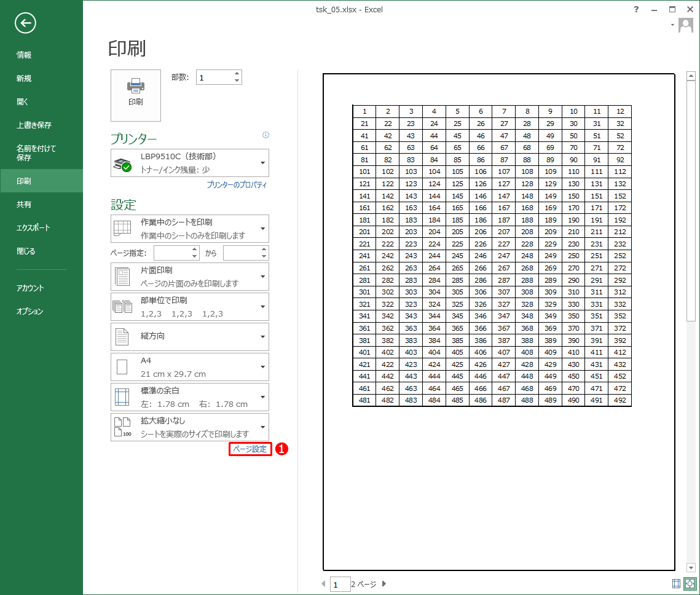The image size is (700, 595).
Task: Toggle Zoom to Page icon
Action: 690,583
